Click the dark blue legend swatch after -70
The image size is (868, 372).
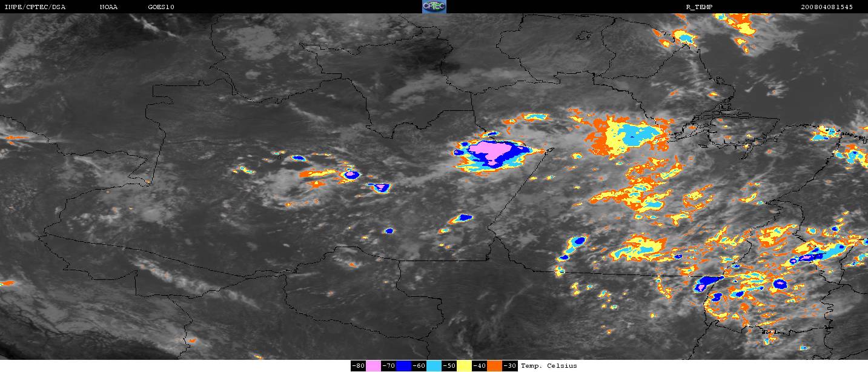coord(403,366)
